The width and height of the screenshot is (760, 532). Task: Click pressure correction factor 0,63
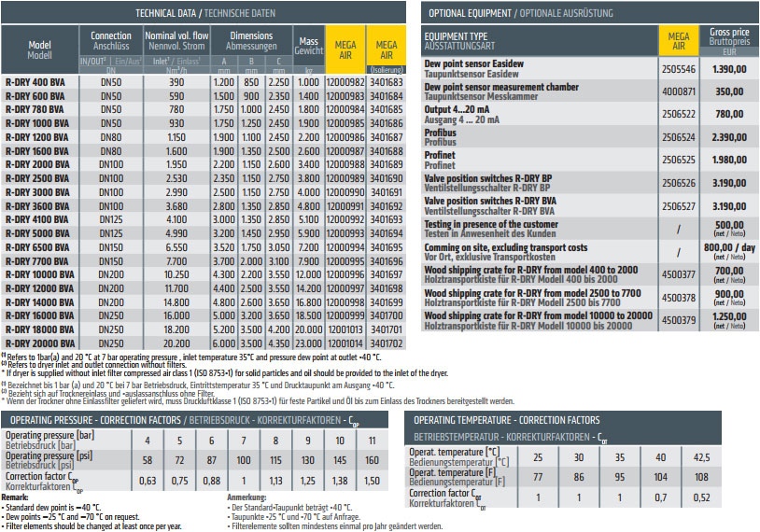coord(148,481)
